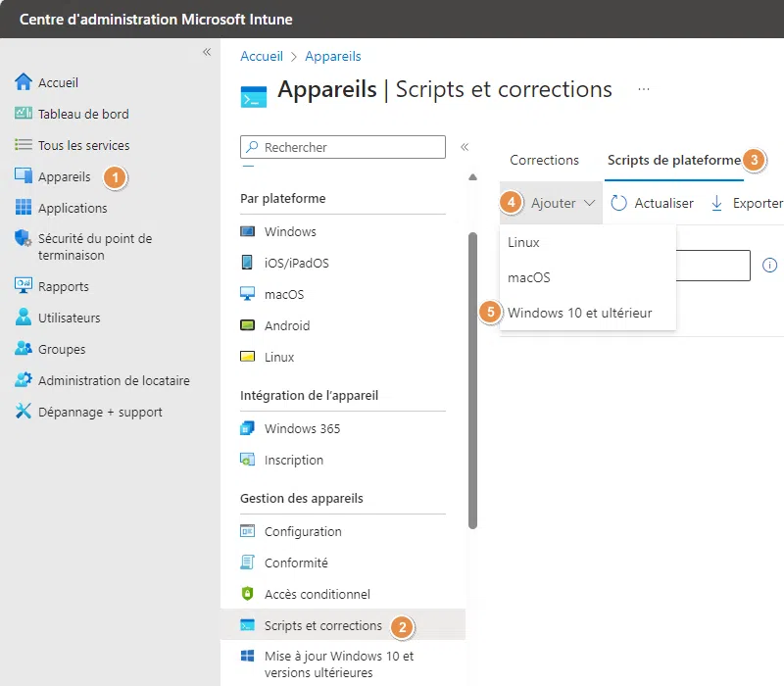784x686 pixels.
Task: Select the Applications icon in the navigation
Action: tap(66, 208)
